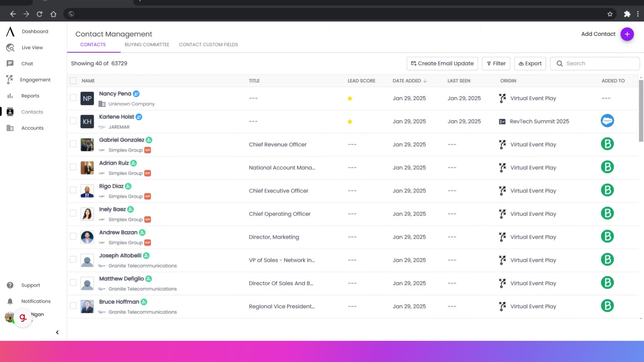Go back with the browser back arrow
This screenshot has width=644, height=362.
13,14
